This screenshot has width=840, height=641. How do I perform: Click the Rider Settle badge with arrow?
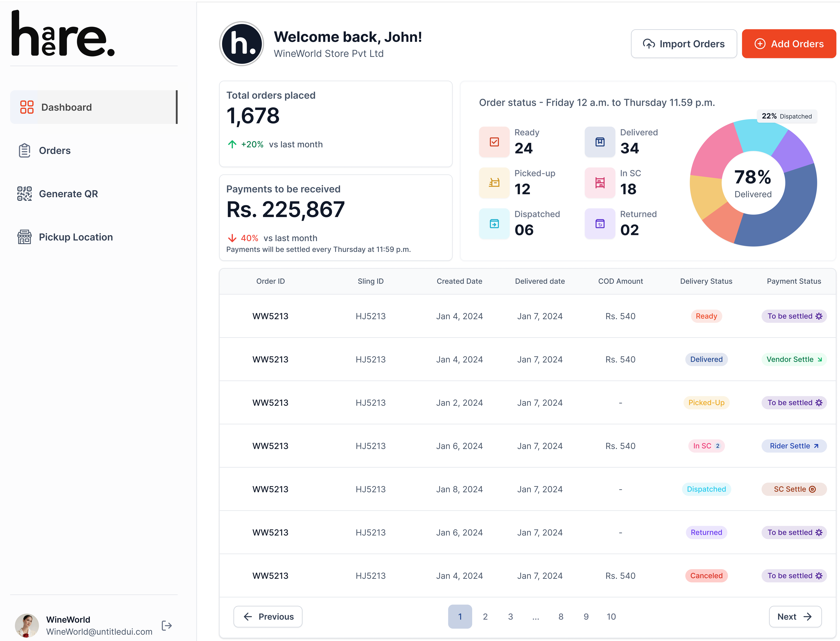(794, 446)
